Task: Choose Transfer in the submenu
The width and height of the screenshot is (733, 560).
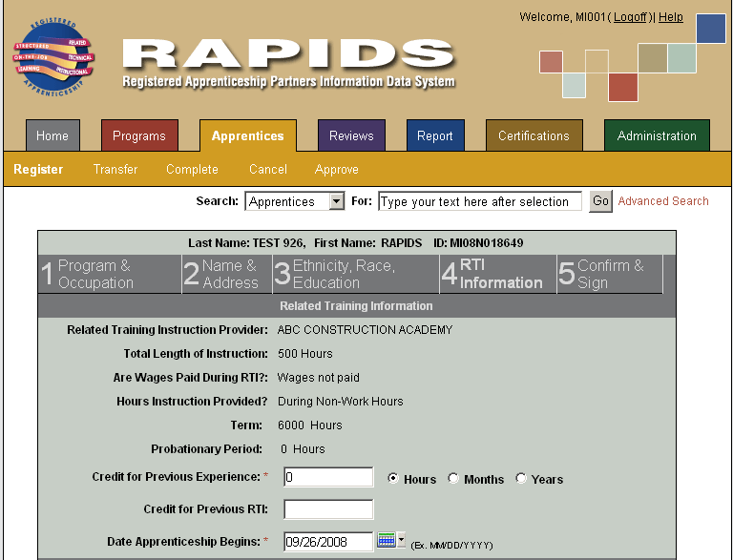Action: tap(115, 169)
